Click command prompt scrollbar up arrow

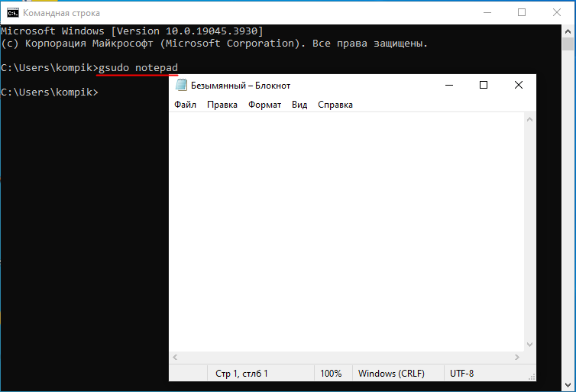(x=568, y=31)
